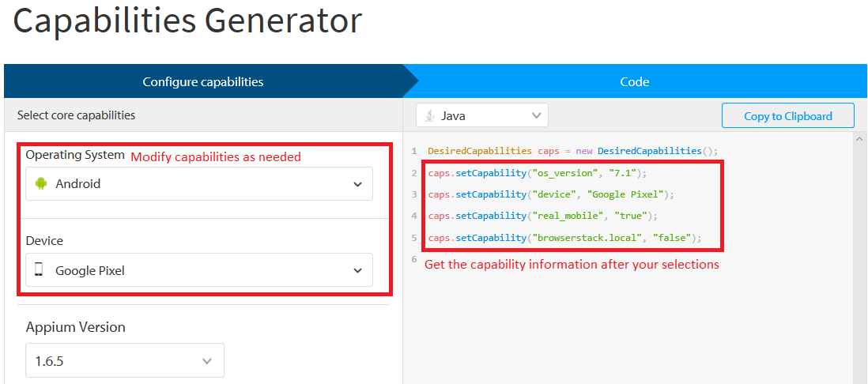
Task: Open the Device Google Pixel dropdown
Action: [x=199, y=270]
